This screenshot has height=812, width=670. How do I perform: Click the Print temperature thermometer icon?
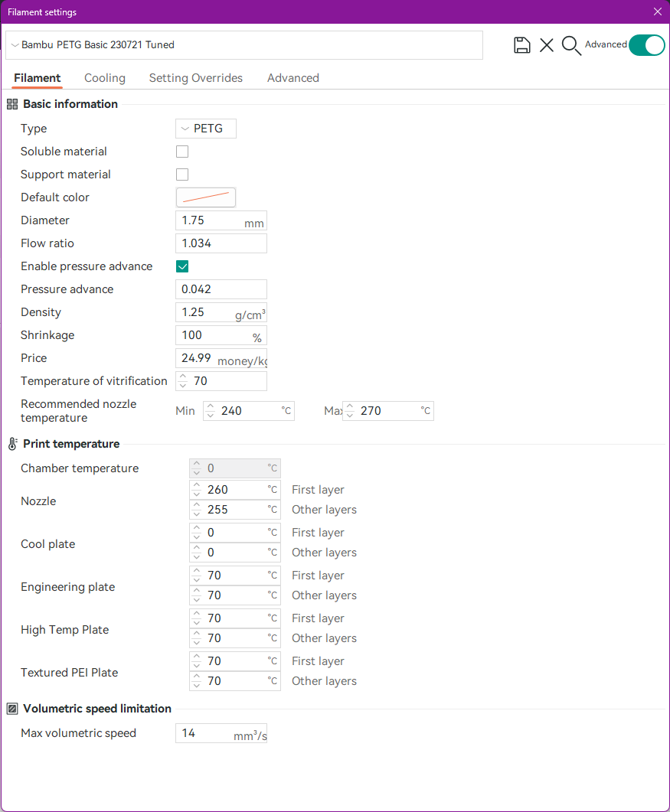pyautogui.click(x=12, y=444)
